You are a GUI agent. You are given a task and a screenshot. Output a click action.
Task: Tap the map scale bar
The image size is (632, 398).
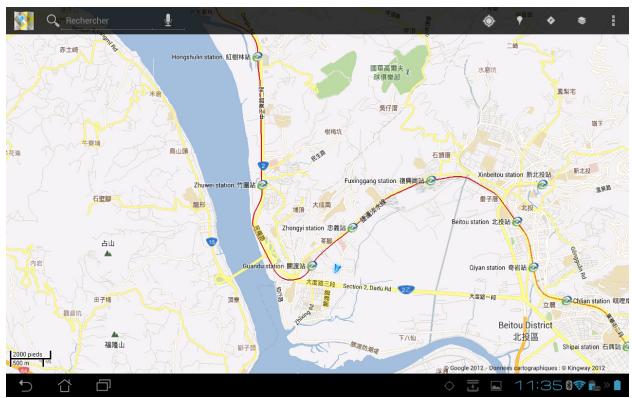coord(30,358)
